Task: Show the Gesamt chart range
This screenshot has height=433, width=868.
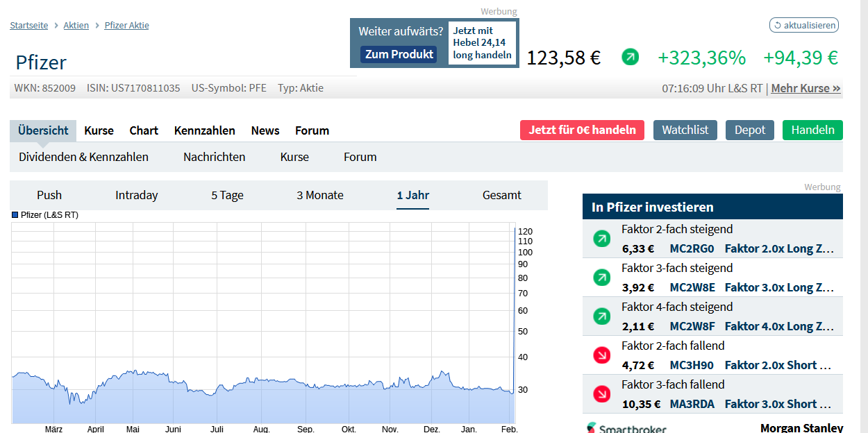Action: click(502, 195)
